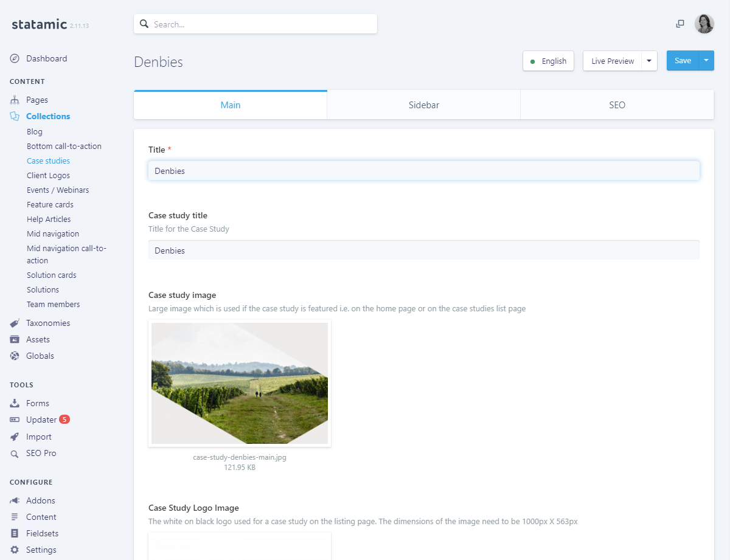
Task: Switch to the SEO tab
Action: pos(617,105)
